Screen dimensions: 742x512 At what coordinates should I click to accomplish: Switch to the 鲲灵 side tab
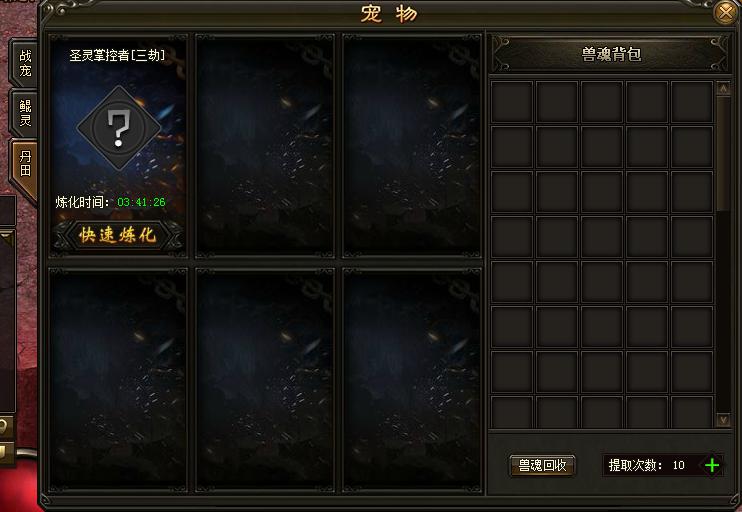coord(24,113)
